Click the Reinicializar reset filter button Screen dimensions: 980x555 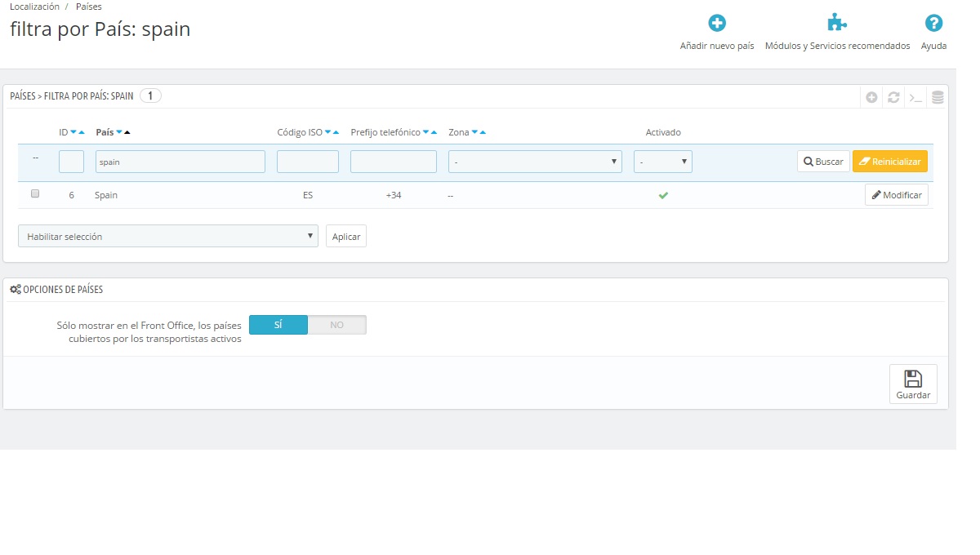890,162
